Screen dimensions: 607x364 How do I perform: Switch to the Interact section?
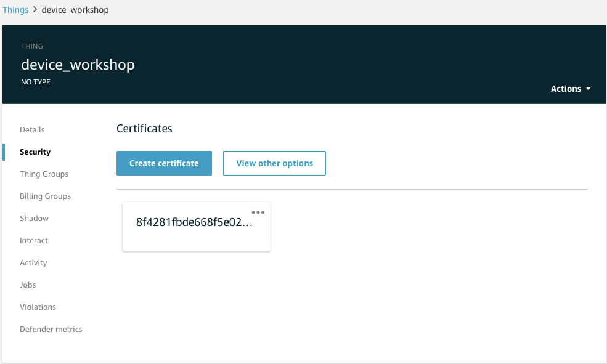click(x=34, y=241)
